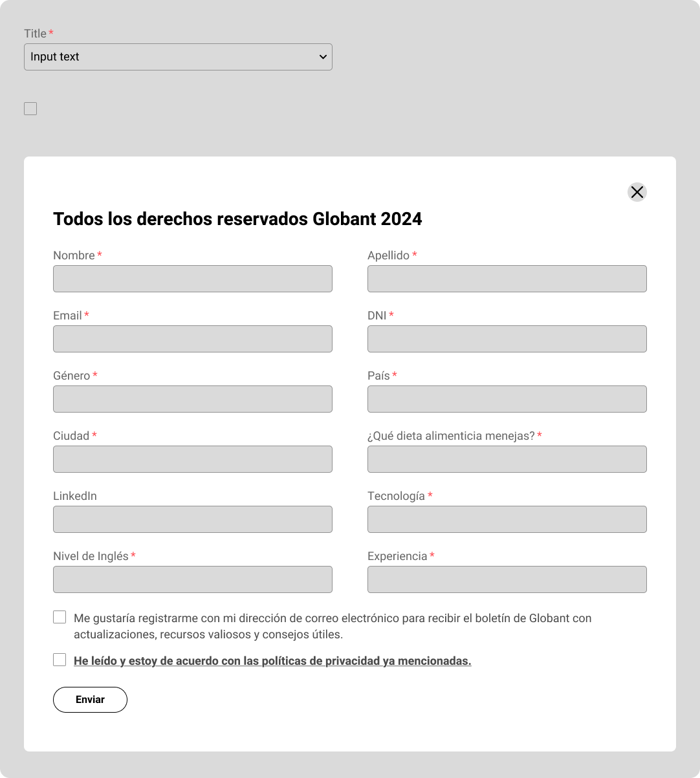
Task: Select the dieta alimenticia field
Action: [x=507, y=459]
